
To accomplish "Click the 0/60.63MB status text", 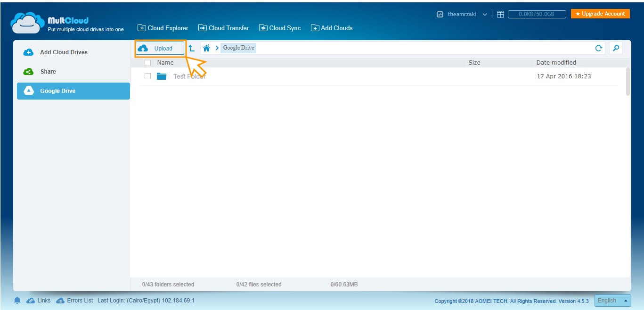I will click(x=344, y=285).
